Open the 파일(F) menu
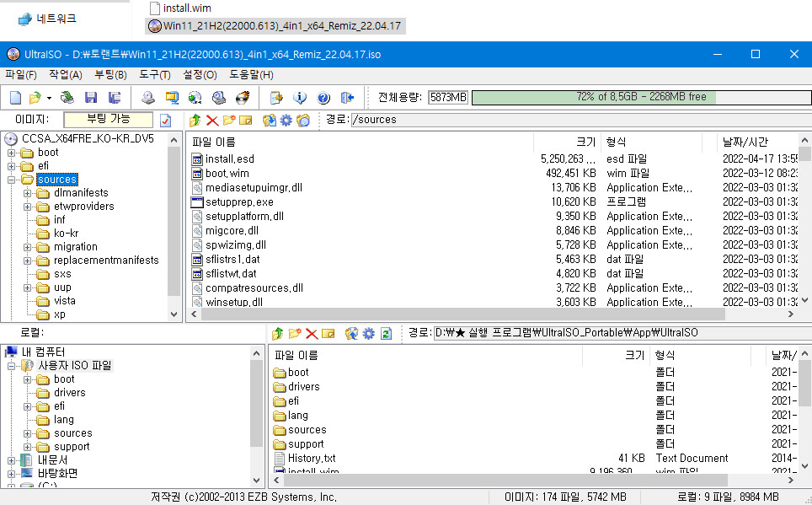This screenshot has height=505, width=812. 21,75
